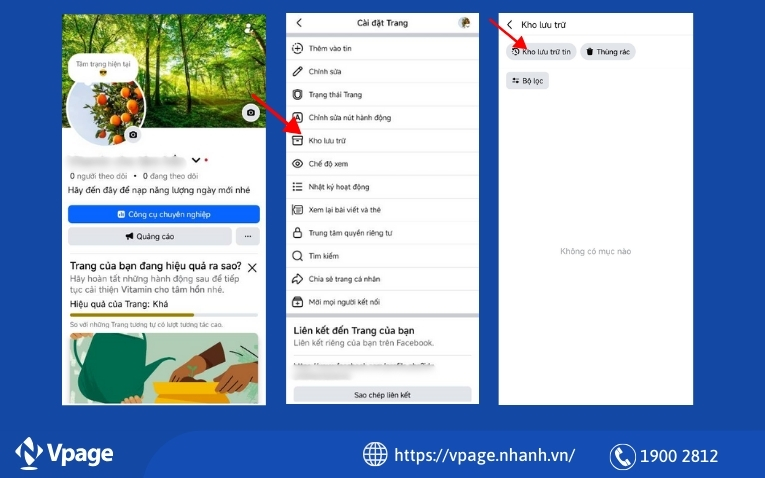The image size is (765, 478).
Task: Open Công cụ chuyên nghiệp professional tools
Action: pos(164,214)
